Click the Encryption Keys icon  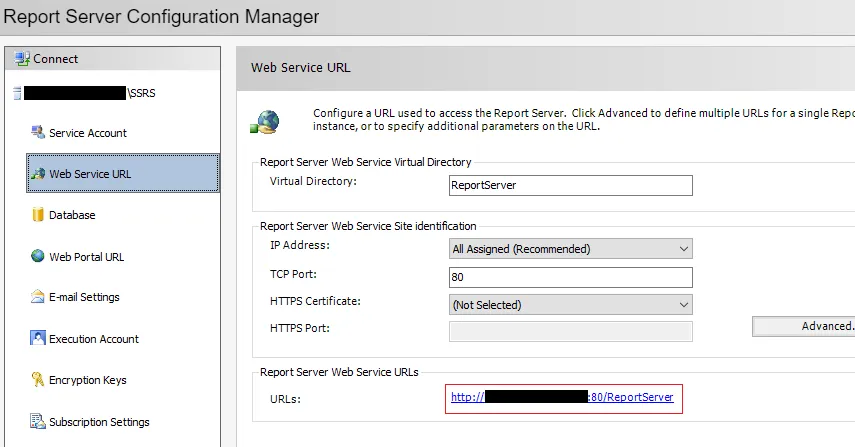(x=39, y=380)
